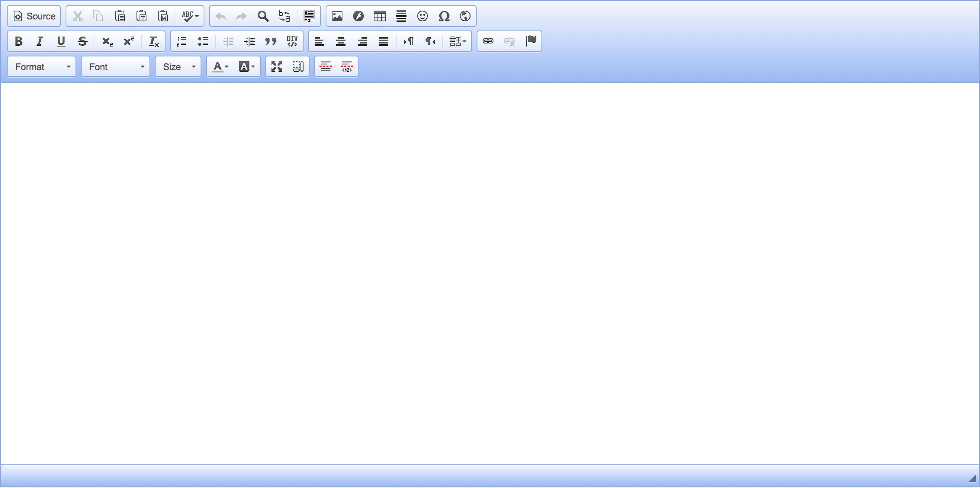Open the Font dropdown
The height and width of the screenshot is (488, 980).
(x=116, y=67)
